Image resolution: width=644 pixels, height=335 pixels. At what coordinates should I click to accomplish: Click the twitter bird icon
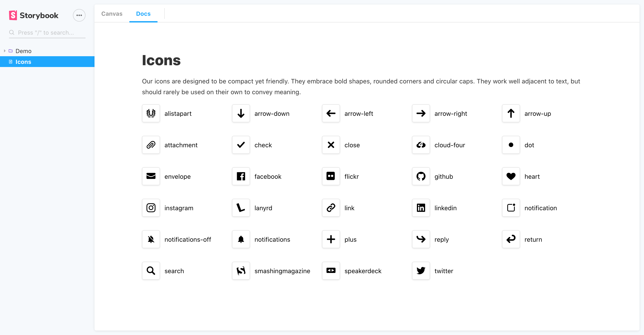click(x=421, y=271)
